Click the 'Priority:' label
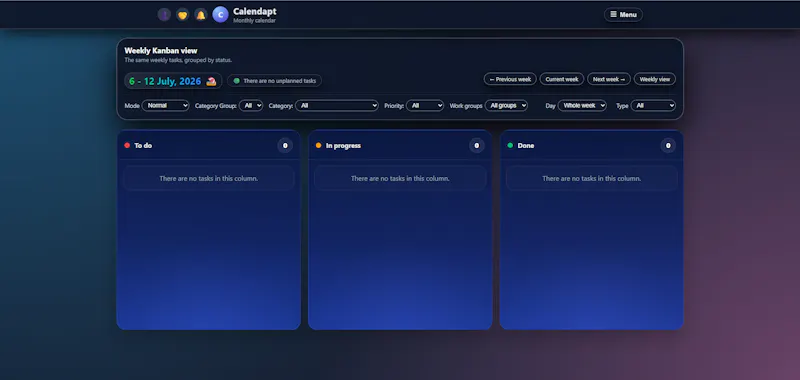Screen dimensions: 800x380 pos(394,106)
